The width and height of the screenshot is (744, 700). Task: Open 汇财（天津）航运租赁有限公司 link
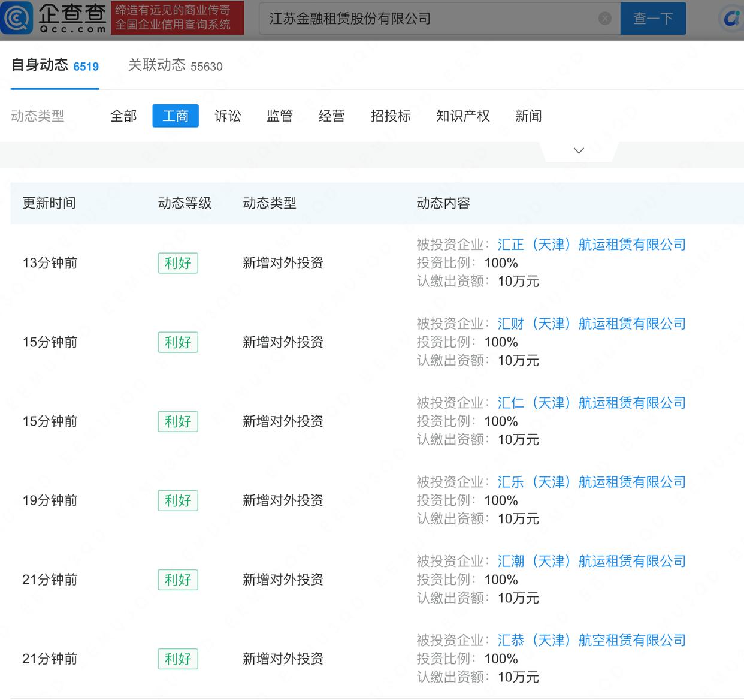click(x=591, y=324)
